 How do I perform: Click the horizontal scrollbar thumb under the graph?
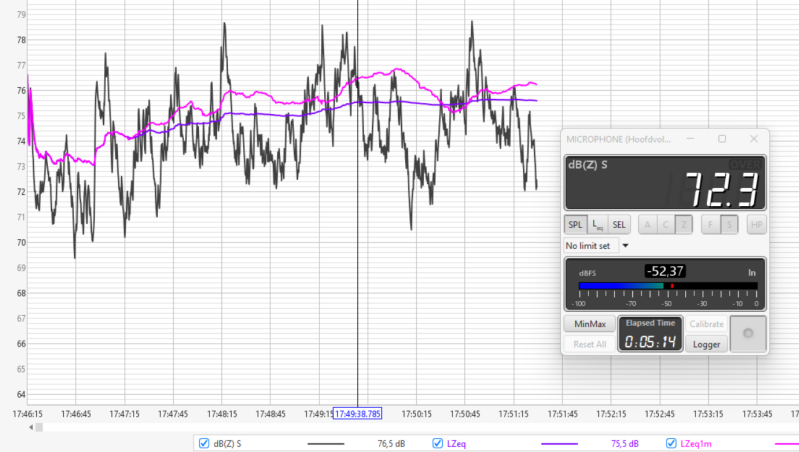click(x=39, y=427)
